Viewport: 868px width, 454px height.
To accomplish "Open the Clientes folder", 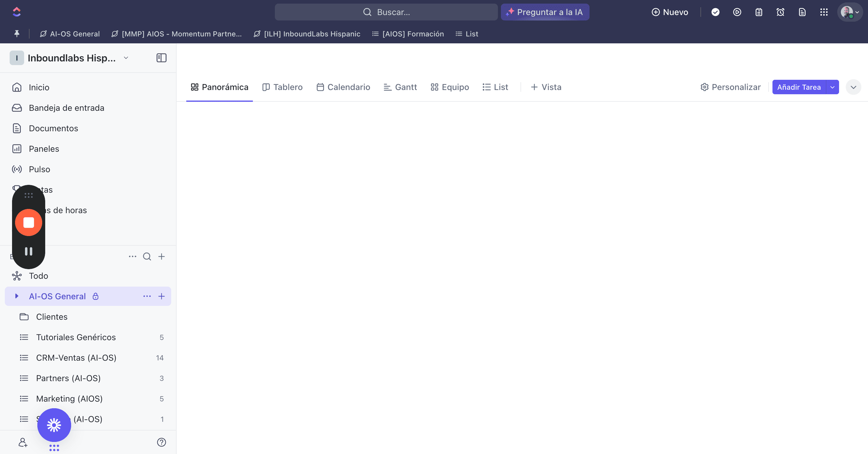I will 88,317.
